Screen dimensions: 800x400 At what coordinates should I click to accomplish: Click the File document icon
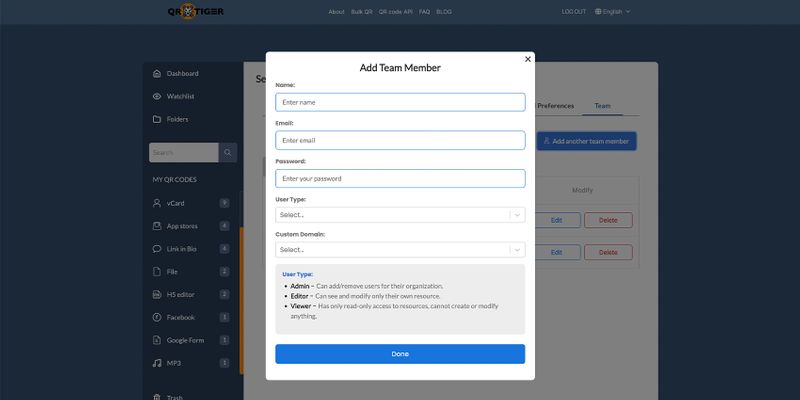157,272
